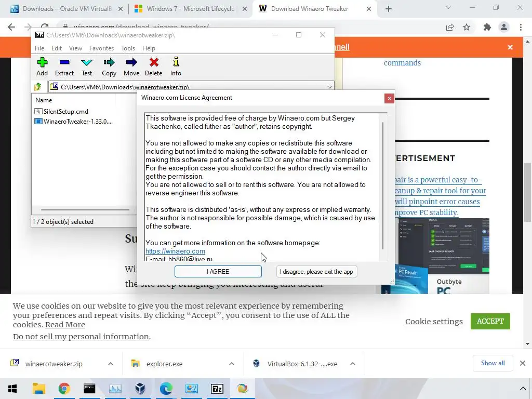
Task: Open explorer.exe from the downloads bar
Action: pos(164,364)
